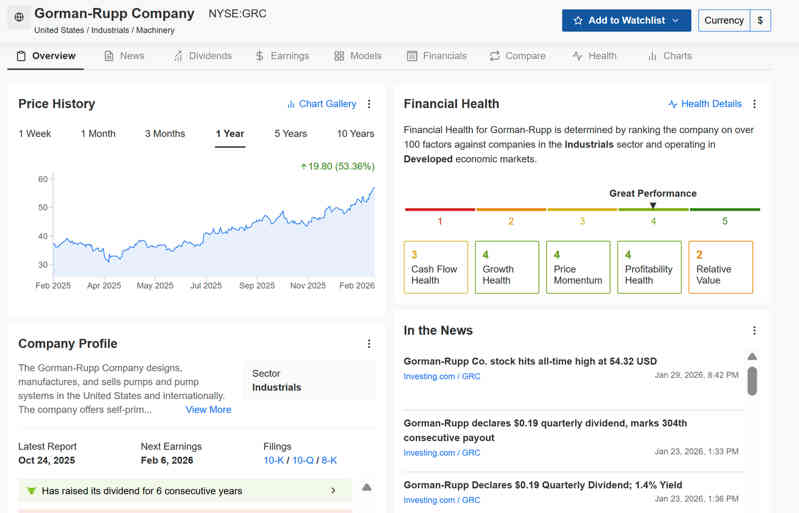This screenshot has width=799, height=513.
Task: Switch price history to 5 Years
Action: (291, 134)
